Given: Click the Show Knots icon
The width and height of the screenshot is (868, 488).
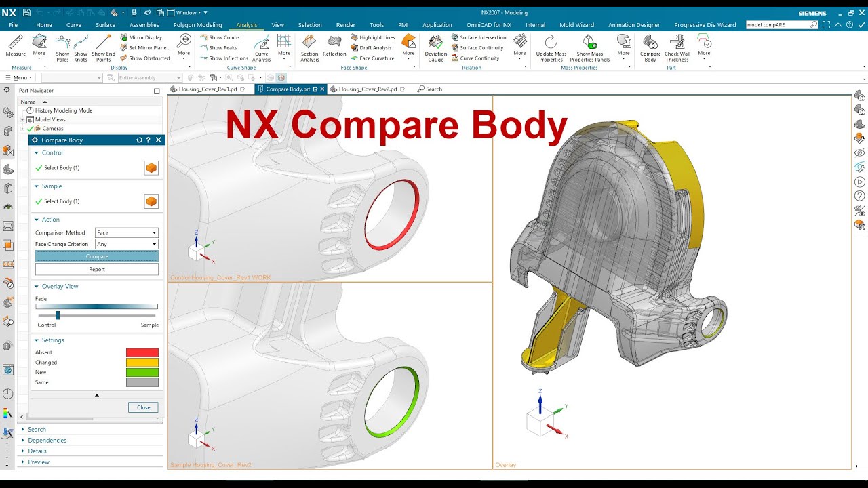Looking at the screenshot, I should (x=81, y=49).
